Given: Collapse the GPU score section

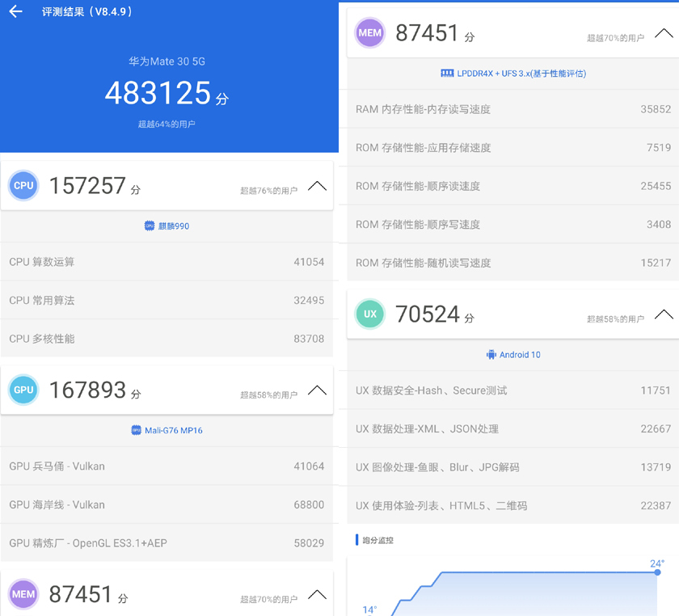Looking at the screenshot, I should pyautogui.click(x=317, y=390).
